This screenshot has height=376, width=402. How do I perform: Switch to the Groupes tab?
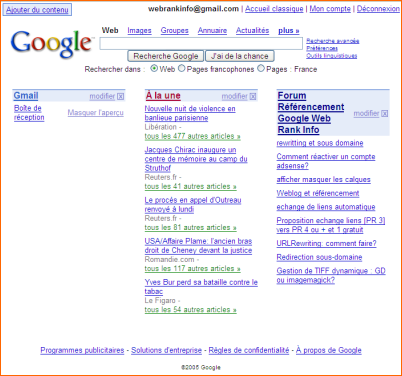pos(174,31)
